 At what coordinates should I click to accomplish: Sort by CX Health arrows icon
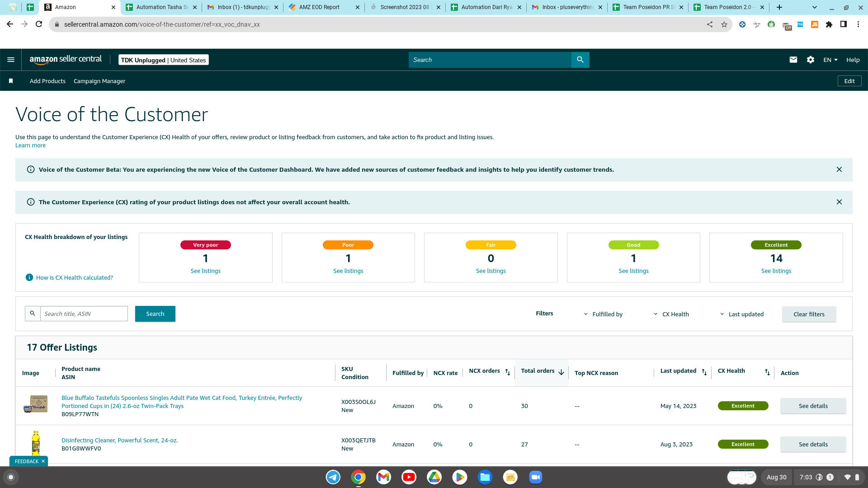click(x=767, y=372)
